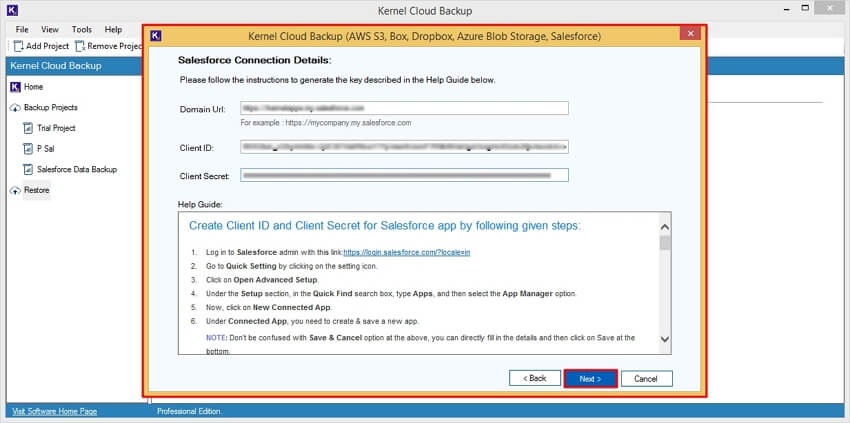Select the Restore entry in sidebar
The height and width of the screenshot is (423, 850).
pos(37,190)
